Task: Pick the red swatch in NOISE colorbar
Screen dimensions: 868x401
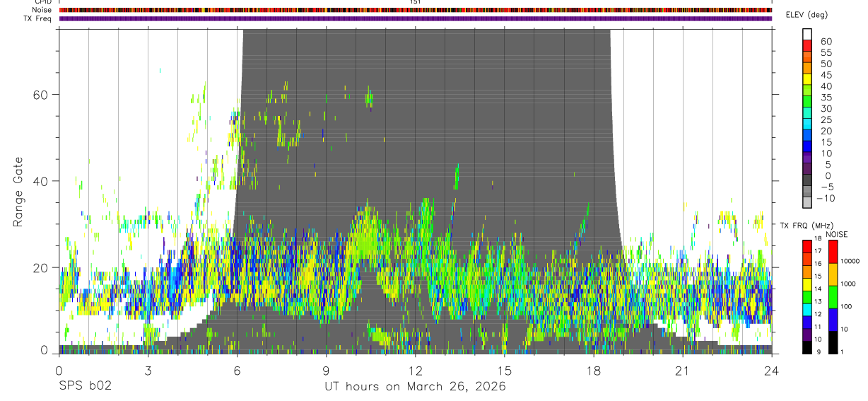Action: coord(832,252)
